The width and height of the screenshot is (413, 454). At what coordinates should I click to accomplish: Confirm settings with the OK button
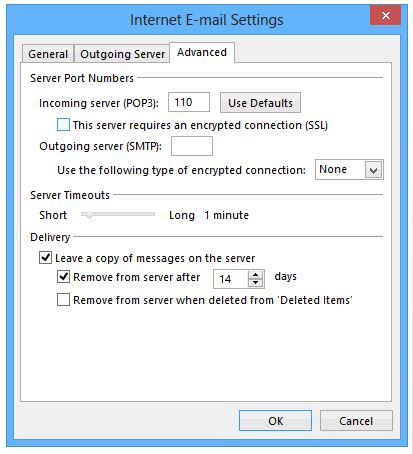(x=275, y=421)
